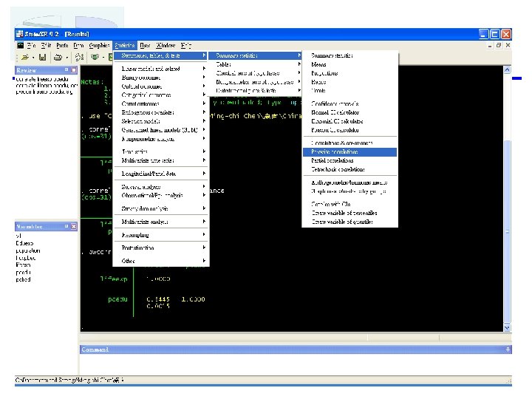Open Generalized linear models (GLM) item
Viewport: 532px width, 399px height.
click(x=161, y=130)
